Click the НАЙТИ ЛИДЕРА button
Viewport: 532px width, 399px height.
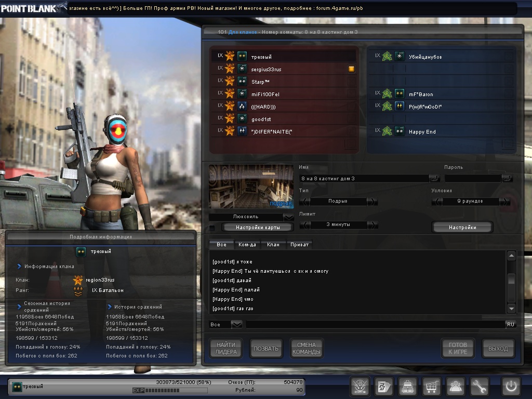tap(226, 349)
